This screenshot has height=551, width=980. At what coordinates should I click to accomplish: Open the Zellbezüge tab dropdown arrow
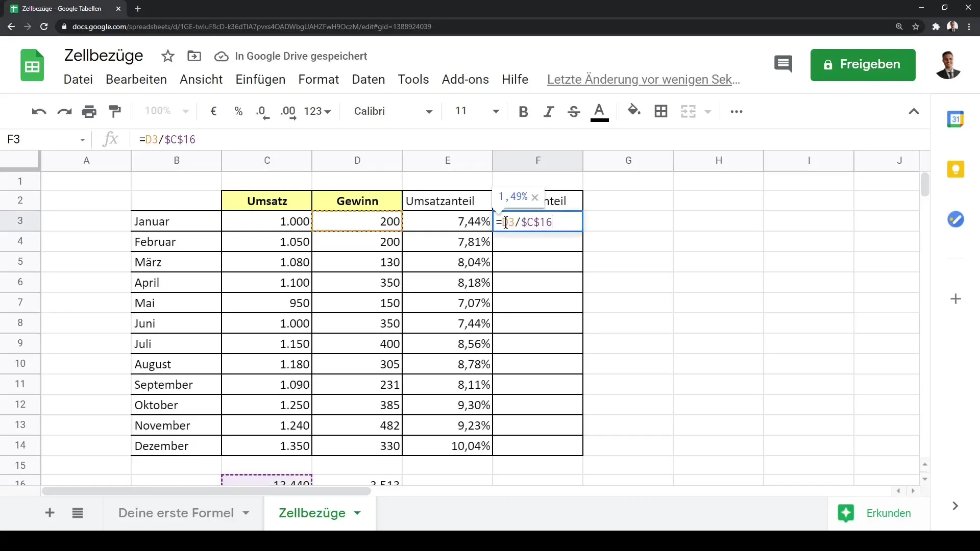pos(357,513)
